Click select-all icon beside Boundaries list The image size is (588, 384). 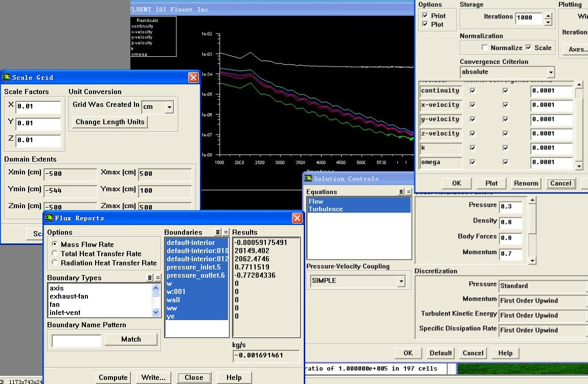[218, 232]
